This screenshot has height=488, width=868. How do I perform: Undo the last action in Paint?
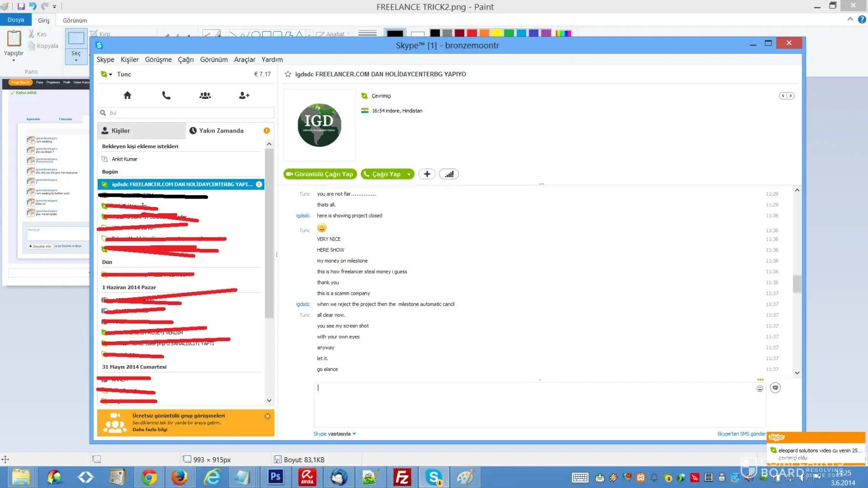33,6
